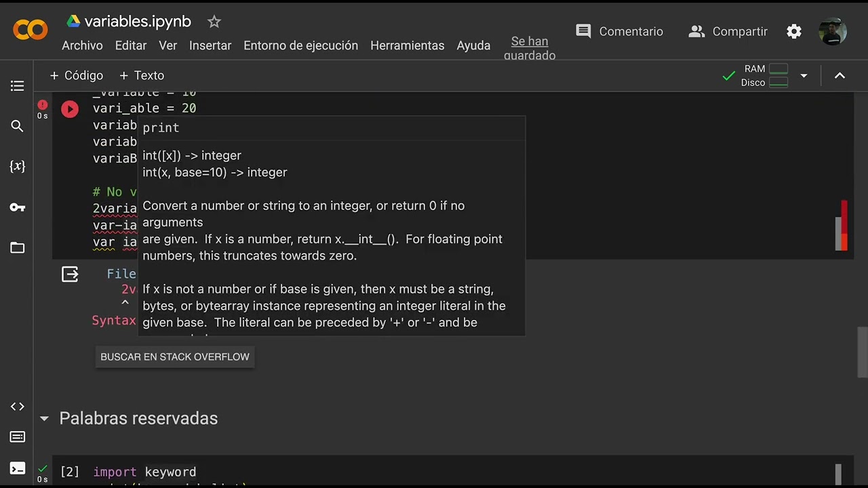The width and height of the screenshot is (868, 488).
Task: Collapse the Palabras reservadas section
Action: [x=44, y=419]
